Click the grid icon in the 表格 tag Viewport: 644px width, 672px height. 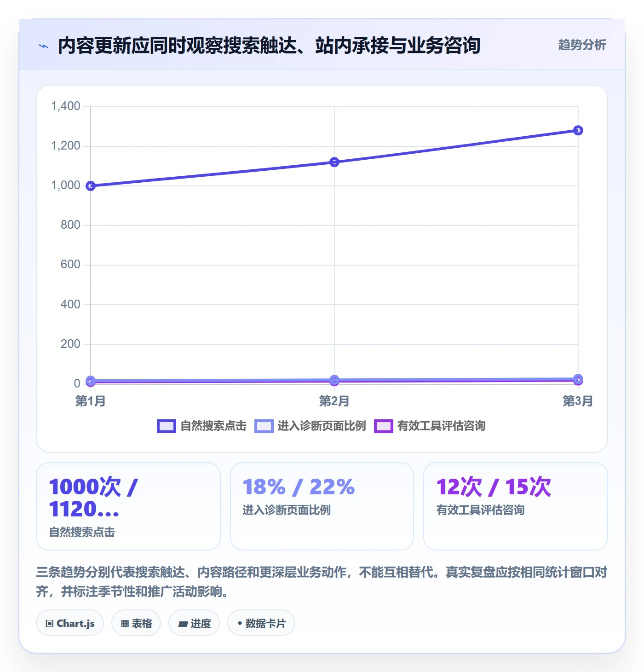tap(125, 624)
